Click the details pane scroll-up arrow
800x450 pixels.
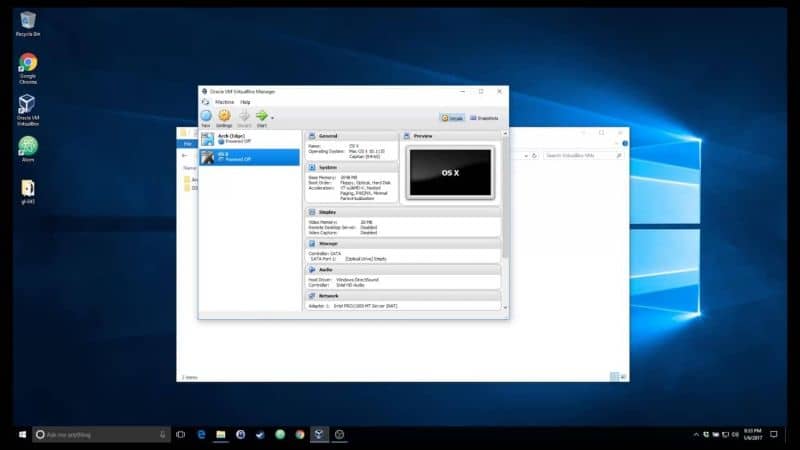pyautogui.click(x=505, y=134)
